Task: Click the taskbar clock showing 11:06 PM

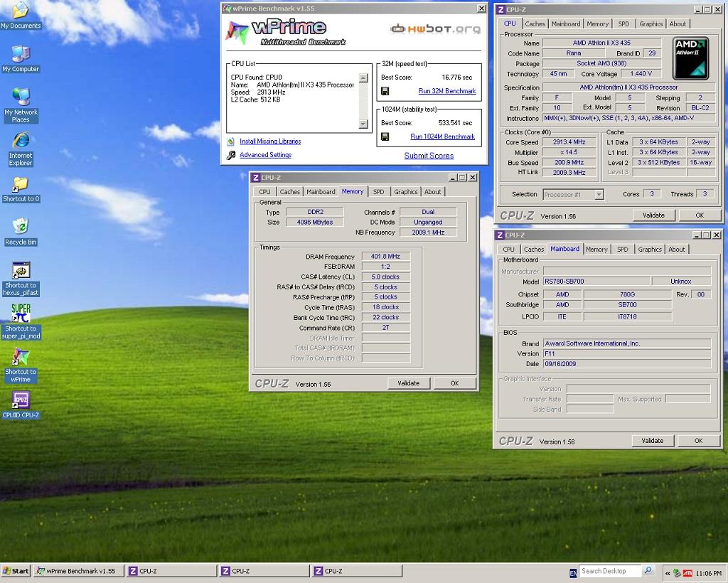Action: pos(709,573)
